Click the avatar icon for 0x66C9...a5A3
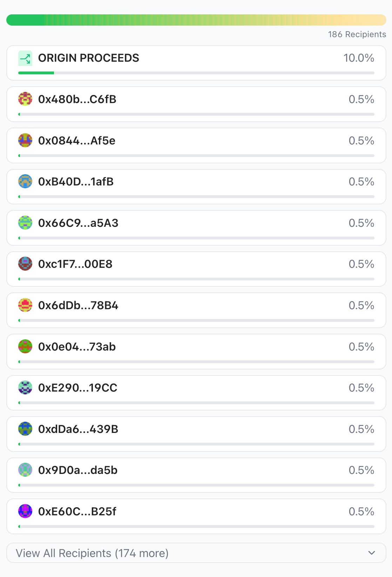 tap(25, 223)
